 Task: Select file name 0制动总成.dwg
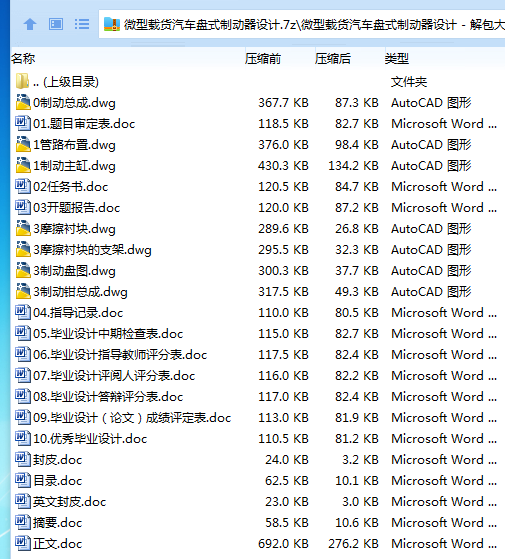[74, 103]
